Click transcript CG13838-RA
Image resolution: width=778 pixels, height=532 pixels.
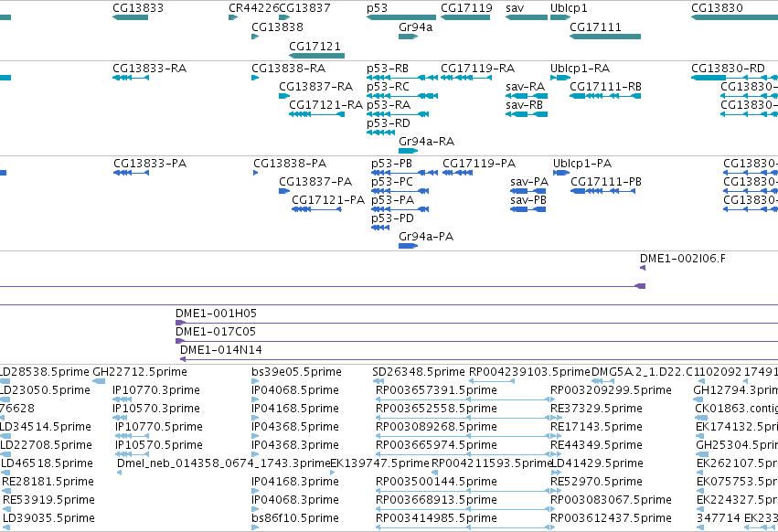(x=288, y=69)
